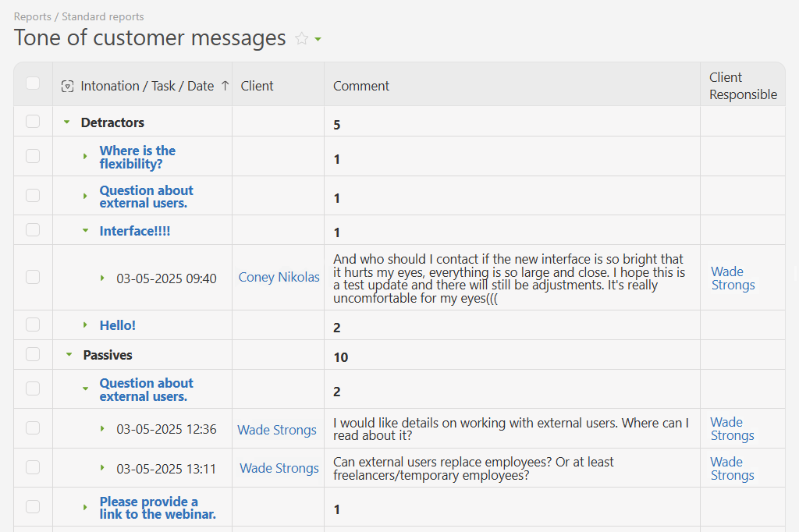799x532 pixels.
Task: Open client Wade Strongs in the 12:36 row
Action: (x=277, y=430)
